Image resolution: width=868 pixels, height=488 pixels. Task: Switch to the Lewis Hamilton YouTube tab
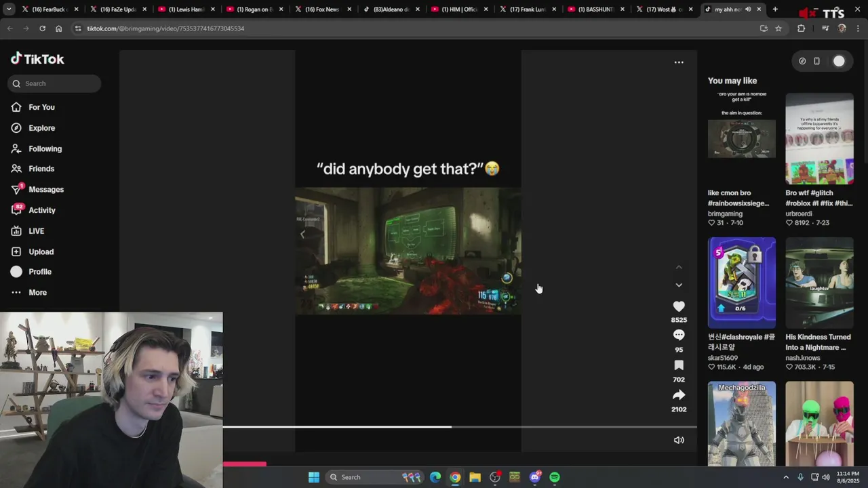click(186, 9)
